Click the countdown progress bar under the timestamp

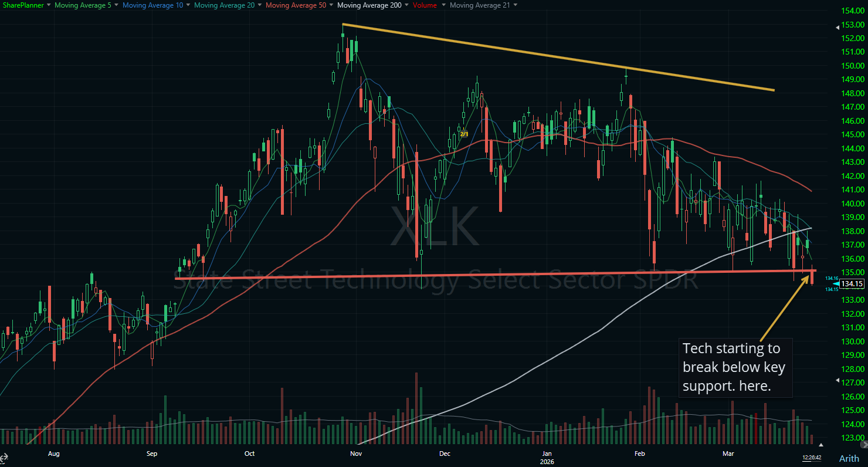pyautogui.click(x=812, y=462)
